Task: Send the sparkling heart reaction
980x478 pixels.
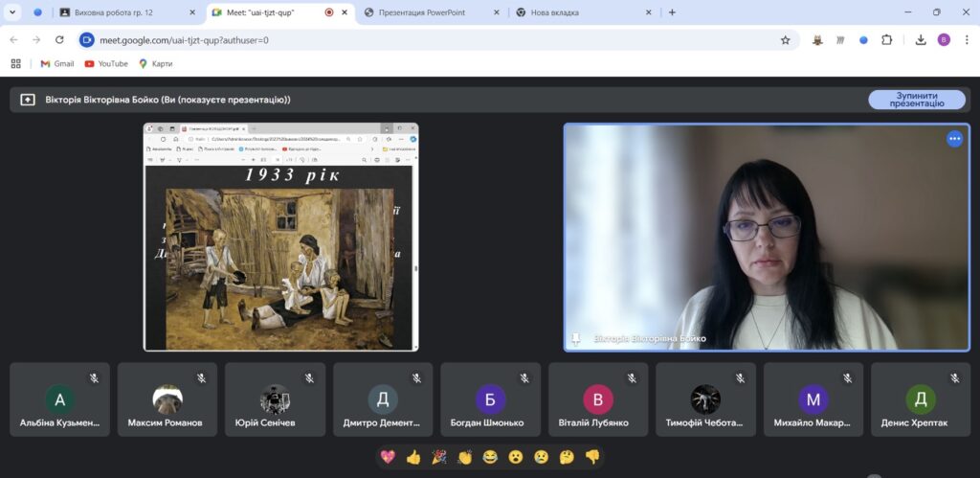Action: click(388, 457)
